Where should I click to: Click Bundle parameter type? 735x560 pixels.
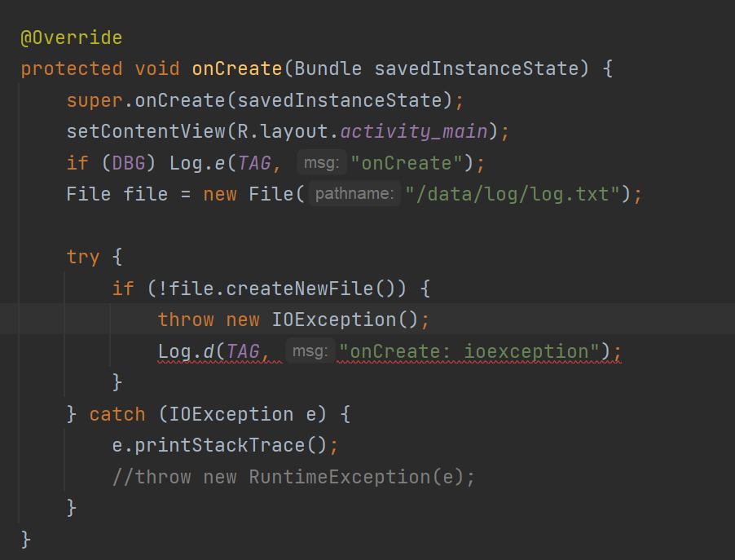tap(328, 69)
